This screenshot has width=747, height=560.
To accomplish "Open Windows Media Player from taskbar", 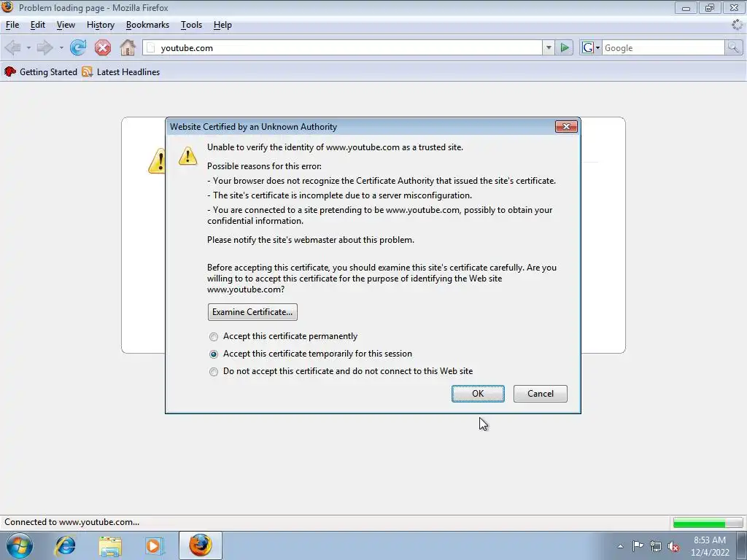I will pos(154,545).
